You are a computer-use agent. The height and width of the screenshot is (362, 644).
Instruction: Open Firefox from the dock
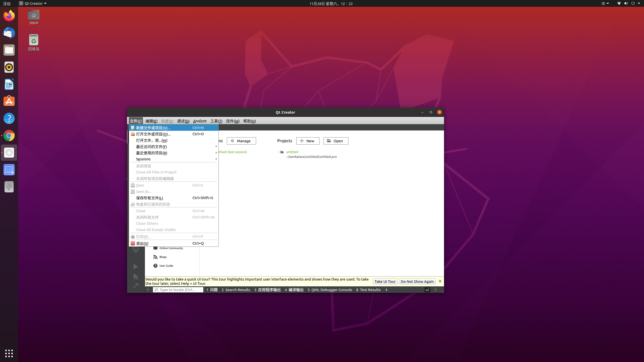pyautogui.click(x=9, y=16)
